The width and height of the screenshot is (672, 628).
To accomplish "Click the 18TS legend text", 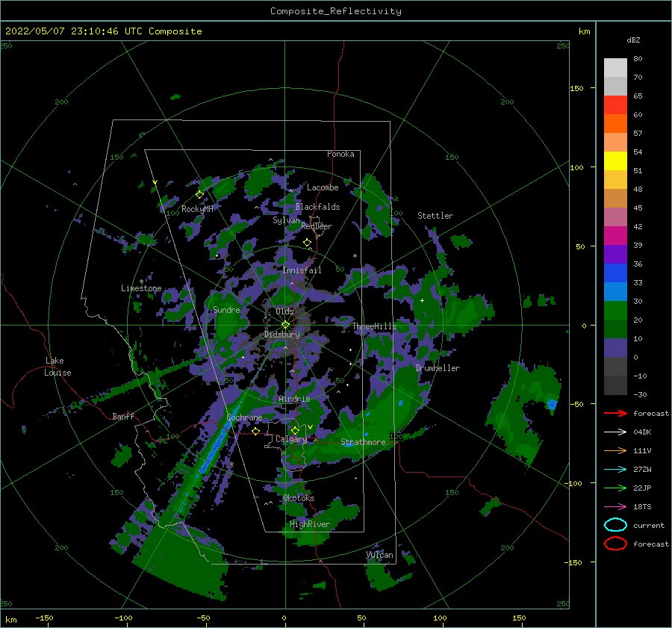I will 642,507.
